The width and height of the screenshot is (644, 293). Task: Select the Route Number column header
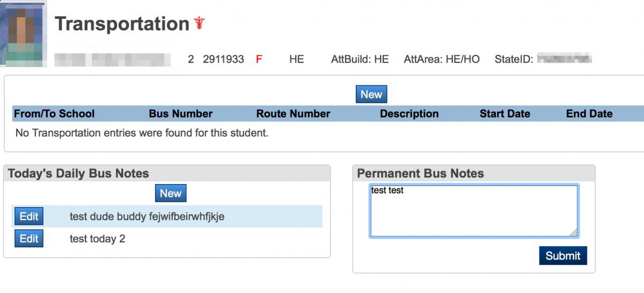click(x=293, y=114)
